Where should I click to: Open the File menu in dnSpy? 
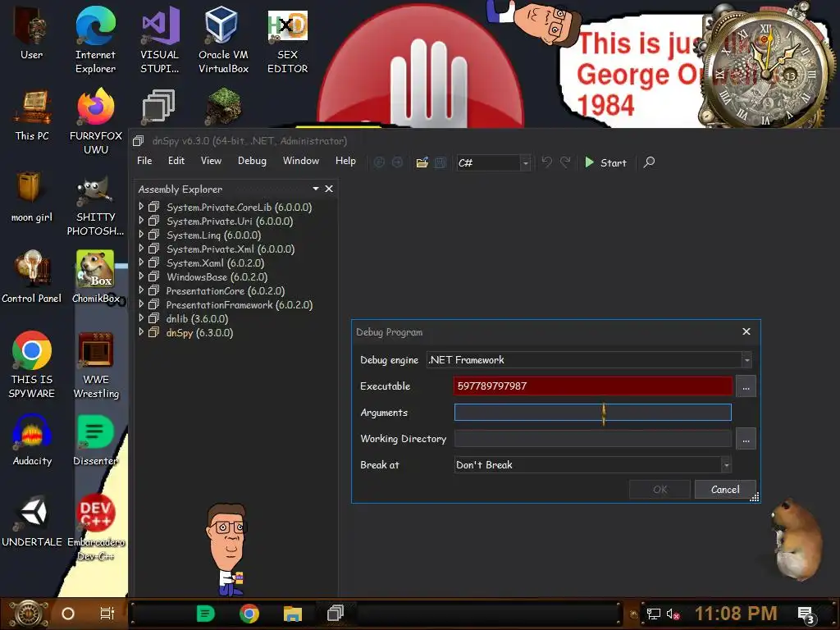(x=144, y=161)
